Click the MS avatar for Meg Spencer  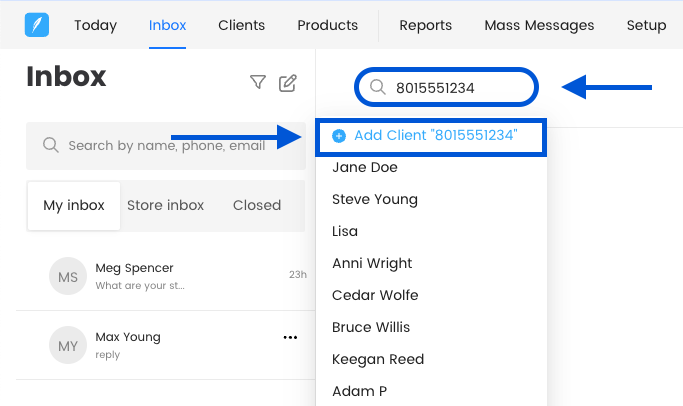click(68, 276)
